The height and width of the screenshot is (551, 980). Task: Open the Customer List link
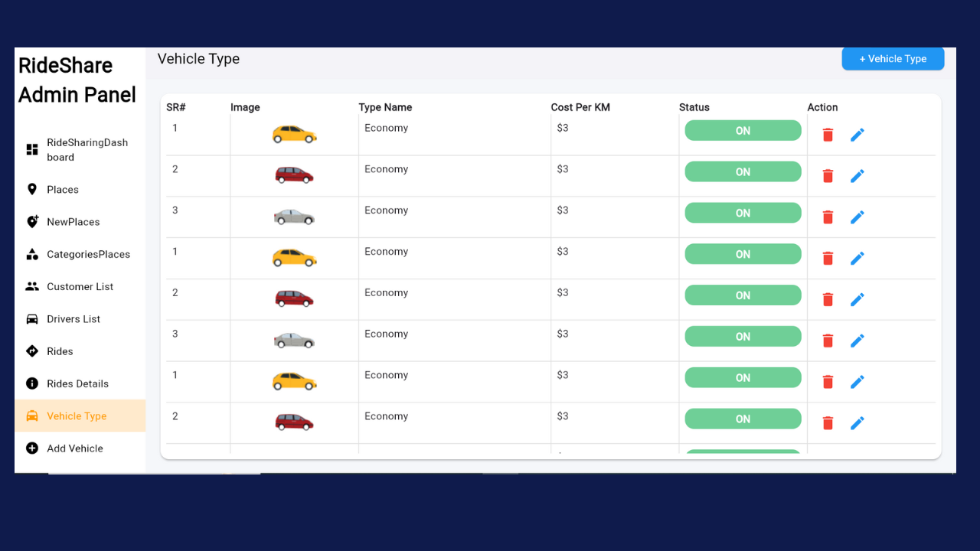click(x=80, y=286)
